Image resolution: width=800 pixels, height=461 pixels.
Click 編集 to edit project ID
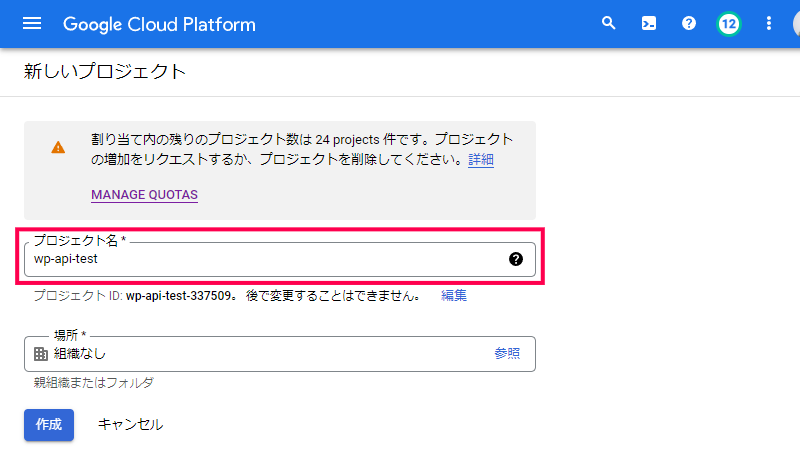(454, 296)
